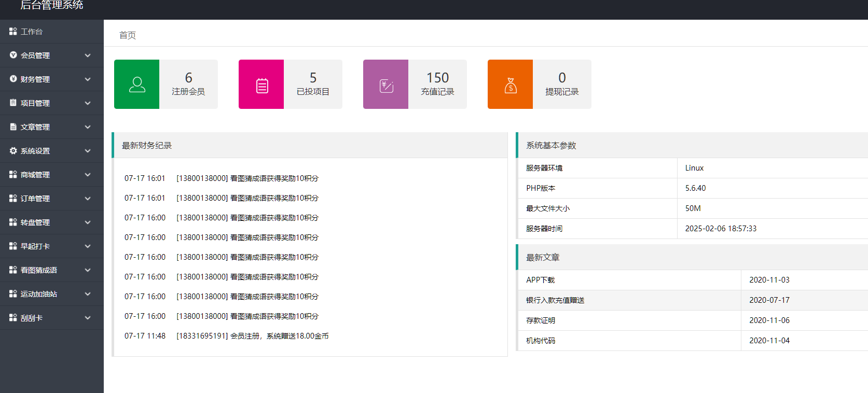
Task: Expand the 订单管理 chevron arrow
Action: (x=88, y=199)
